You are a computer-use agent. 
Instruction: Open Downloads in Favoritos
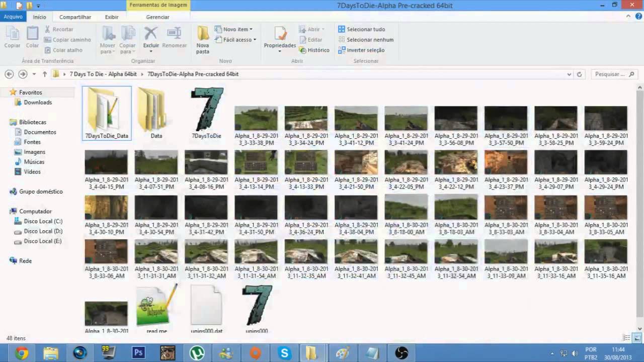38,102
